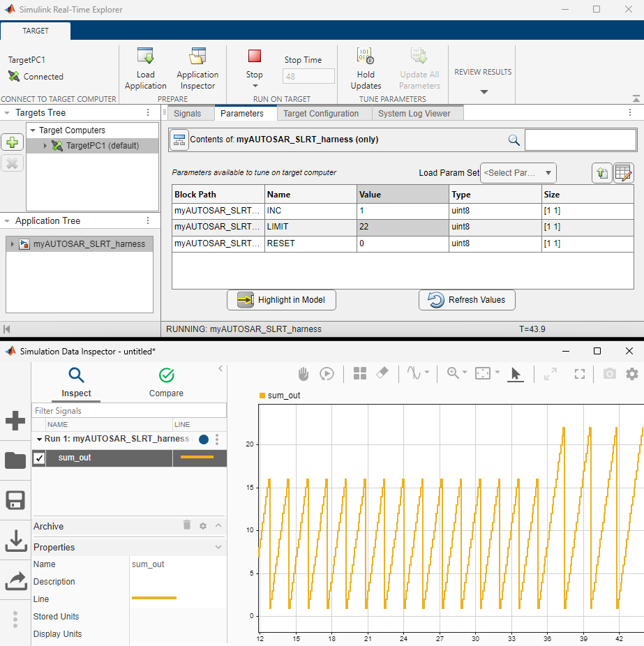Add a new target computer
The height and width of the screenshot is (646, 644).
click(13, 143)
